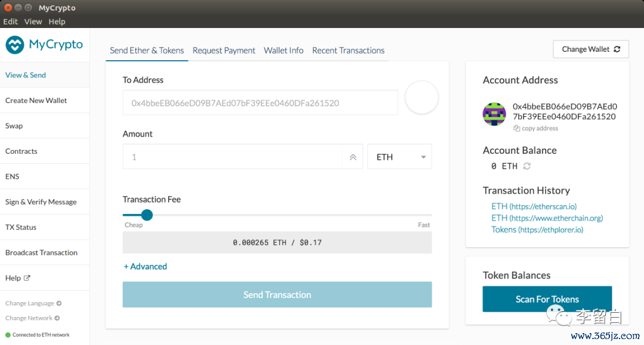This screenshot has height=345, width=644.
Task: Click the Transaction Fee slider handle
Action: (147, 215)
